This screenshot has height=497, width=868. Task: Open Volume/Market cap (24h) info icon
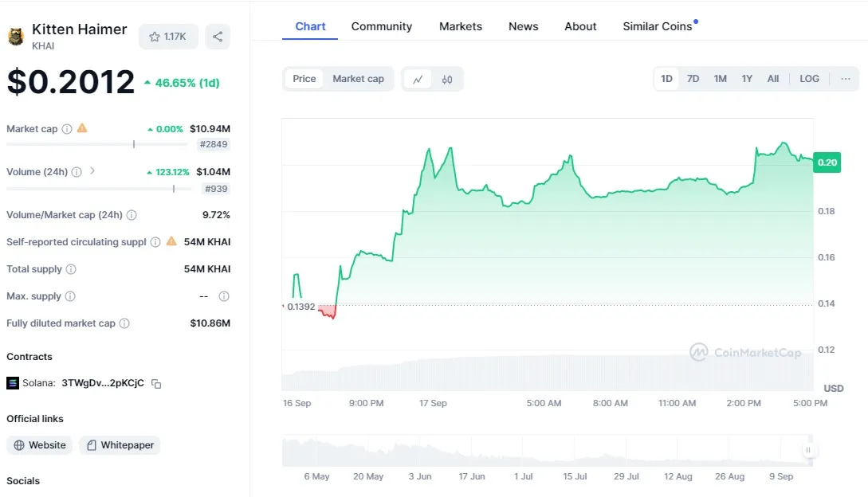(132, 215)
